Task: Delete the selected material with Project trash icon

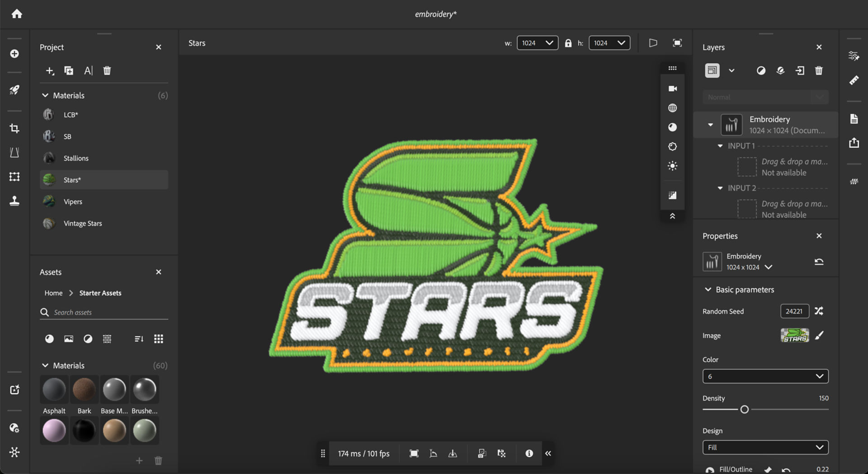Action: (x=107, y=70)
